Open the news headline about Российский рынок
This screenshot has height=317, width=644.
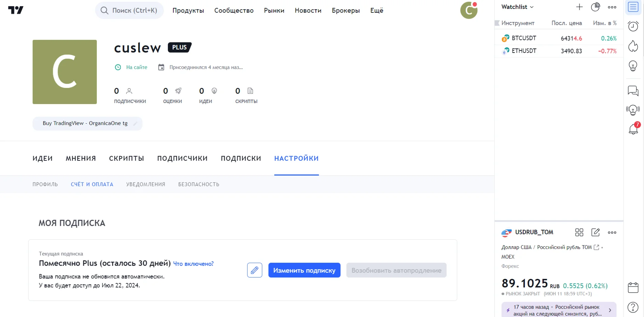(557, 310)
